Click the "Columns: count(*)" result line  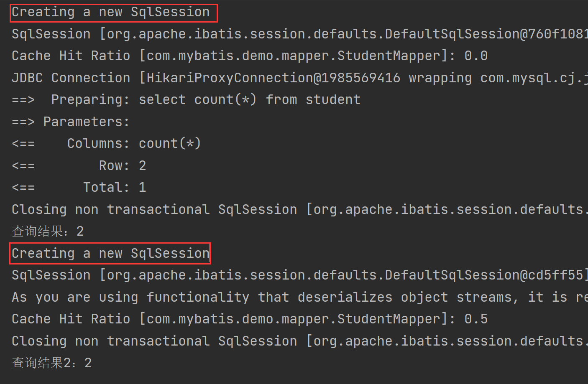tap(107, 143)
